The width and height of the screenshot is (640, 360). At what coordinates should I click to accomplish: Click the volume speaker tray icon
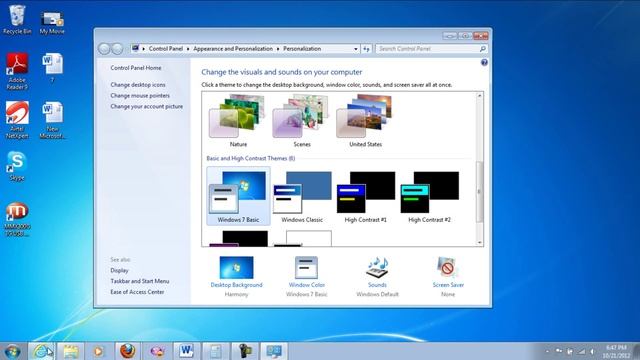[592, 351]
